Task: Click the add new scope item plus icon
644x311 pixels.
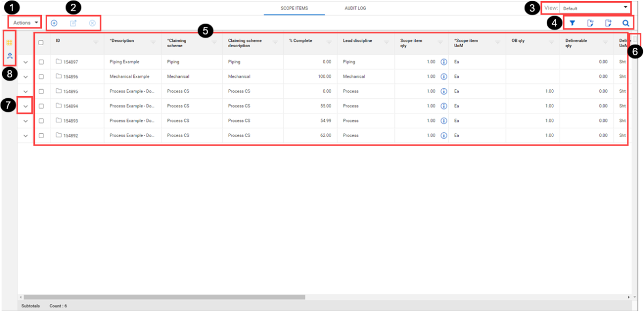Action: (x=54, y=23)
